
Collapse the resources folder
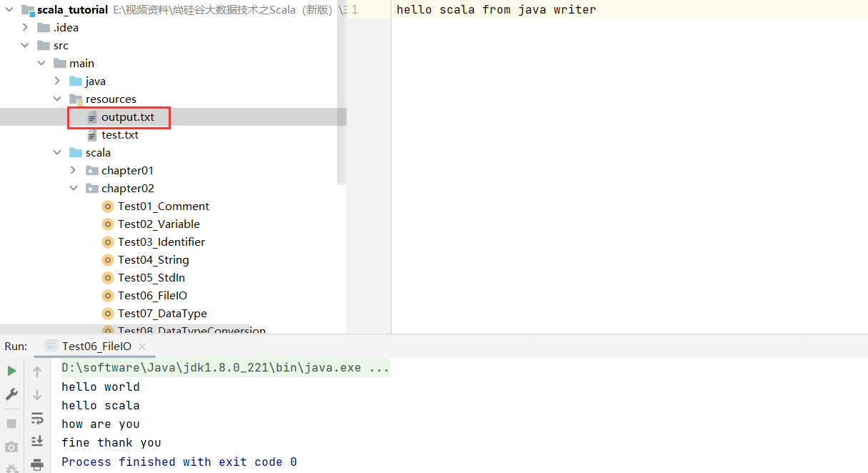click(x=58, y=99)
